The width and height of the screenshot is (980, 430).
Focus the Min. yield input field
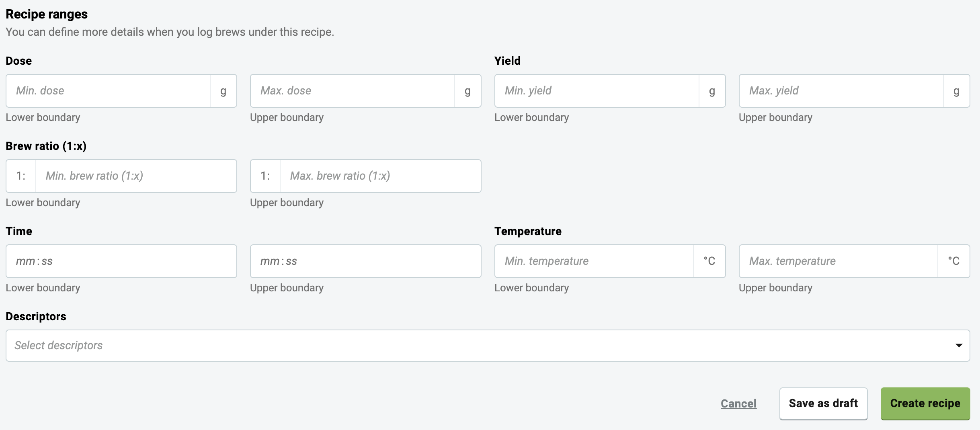[597, 91]
